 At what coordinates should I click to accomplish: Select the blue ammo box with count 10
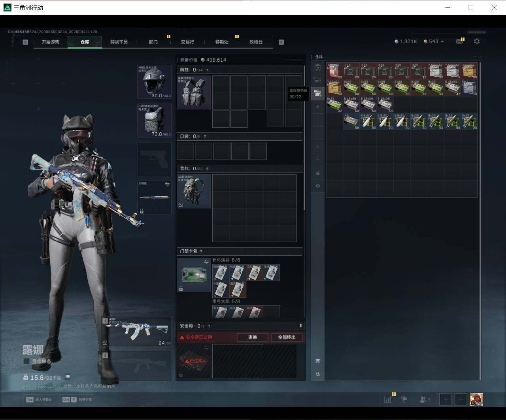[470, 88]
